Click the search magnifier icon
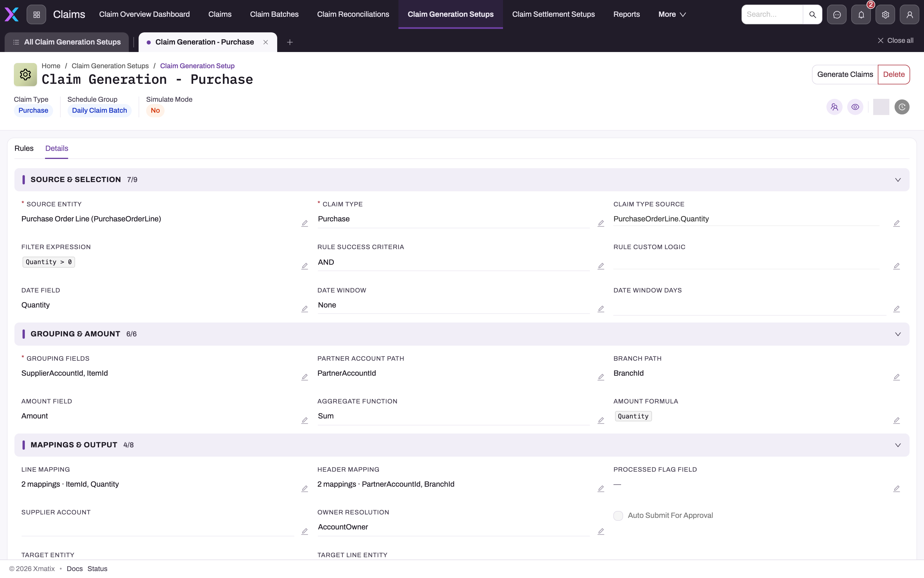This screenshot has width=924, height=578. click(x=813, y=14)
